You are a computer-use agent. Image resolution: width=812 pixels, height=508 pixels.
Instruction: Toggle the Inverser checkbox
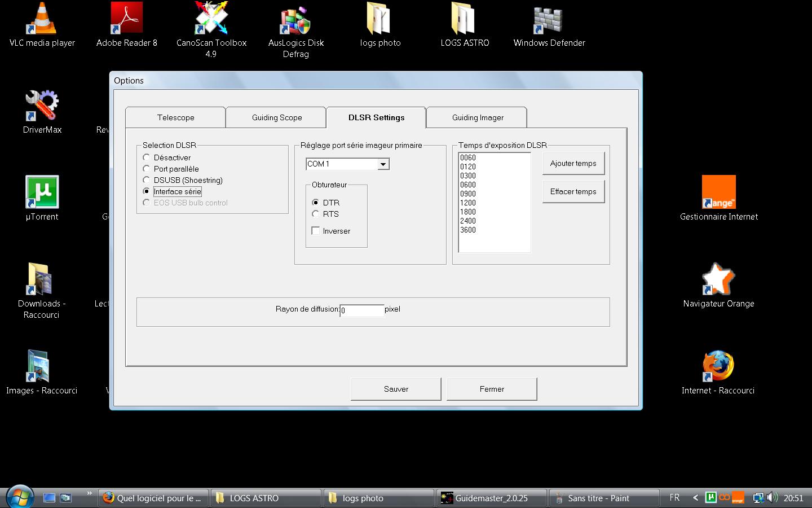pyautogui.click(x=316, y=231)
